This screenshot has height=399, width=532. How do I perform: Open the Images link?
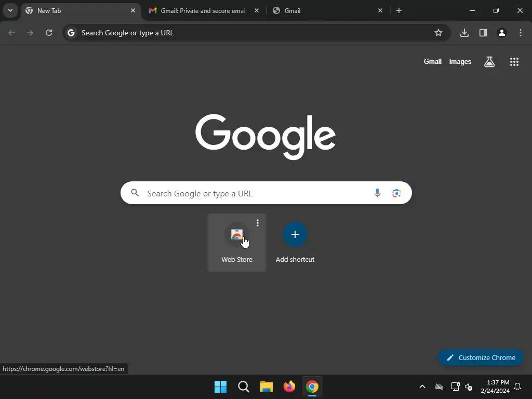tap(460, 61)
